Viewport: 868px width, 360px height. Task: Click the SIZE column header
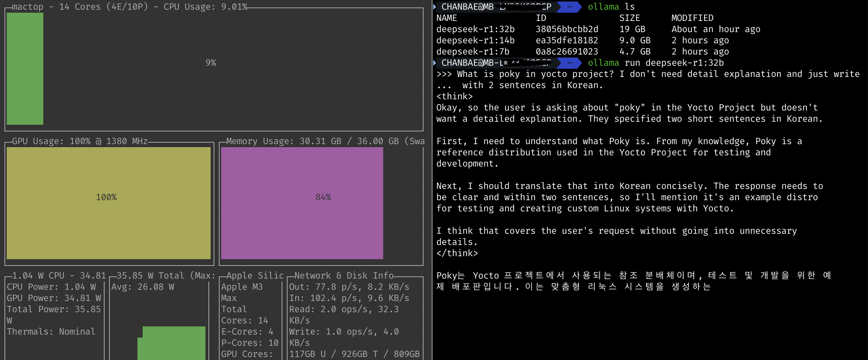pyautogui.click(x=630, y=18)
